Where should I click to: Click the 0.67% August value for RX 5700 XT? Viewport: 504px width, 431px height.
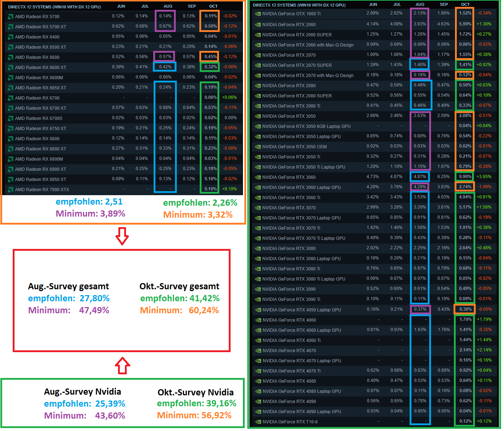coord(165,26)
